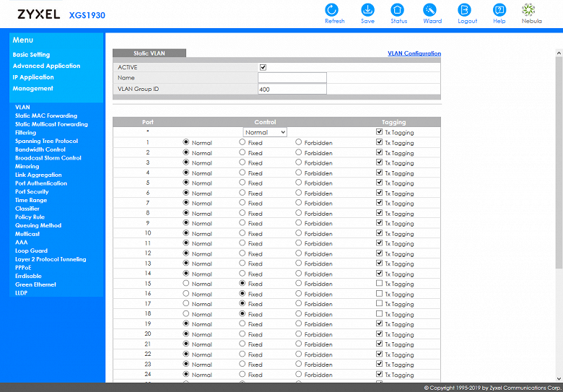This screenshot has width=563, height=392.
Task: Select Forbidden for port 12
Action: coord(298,253)
